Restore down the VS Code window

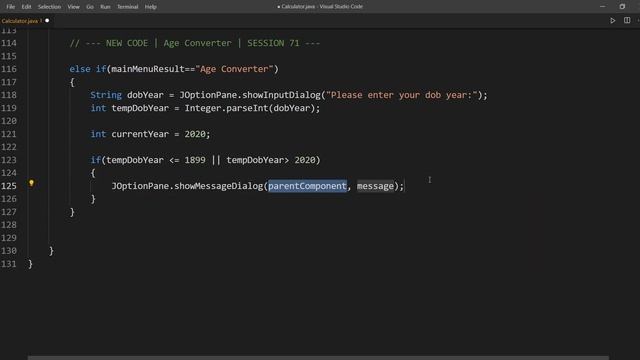[622, 7]
